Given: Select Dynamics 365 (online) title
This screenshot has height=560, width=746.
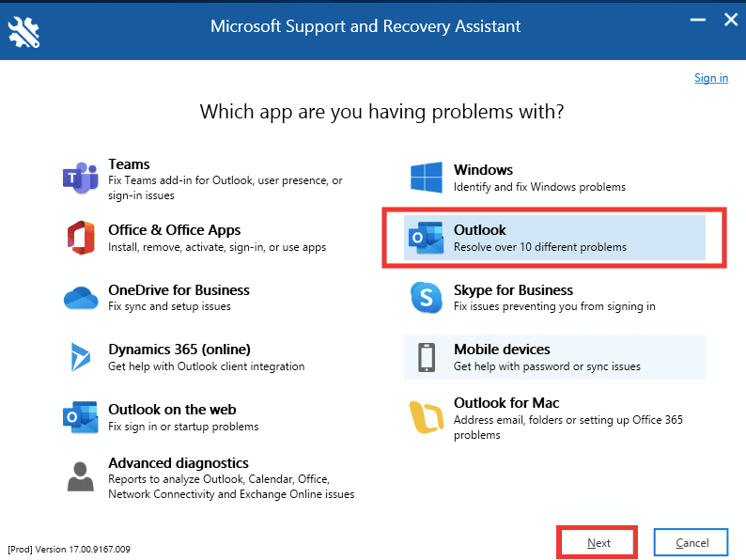Looking at the screenshot, I should tap(179, 350).
